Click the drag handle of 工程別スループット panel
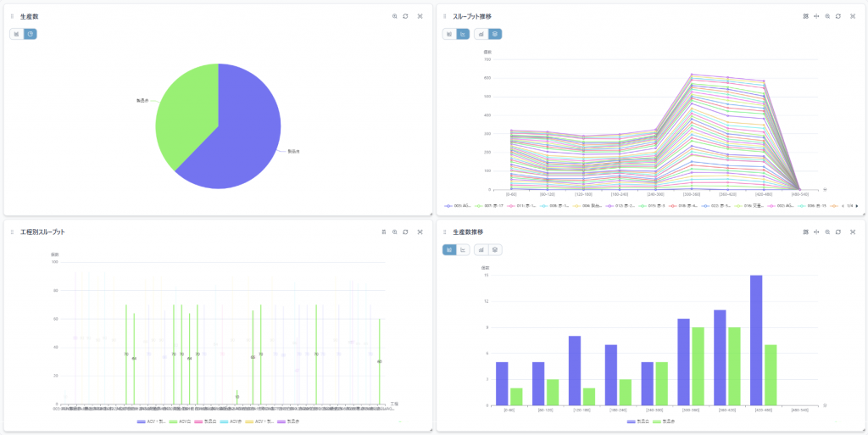This screenshot has width=868, height=435. 12,232
